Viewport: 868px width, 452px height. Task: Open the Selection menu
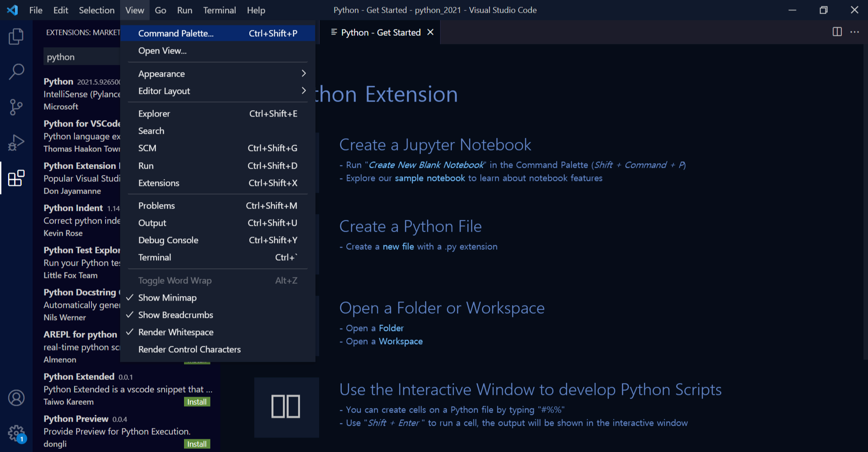(97, 10)
